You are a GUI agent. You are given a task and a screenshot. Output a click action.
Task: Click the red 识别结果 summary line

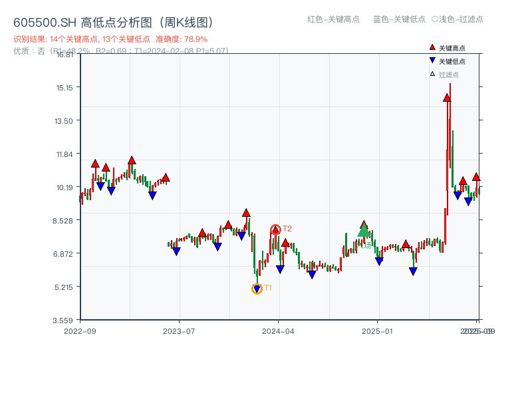click(x=110, y=39)
